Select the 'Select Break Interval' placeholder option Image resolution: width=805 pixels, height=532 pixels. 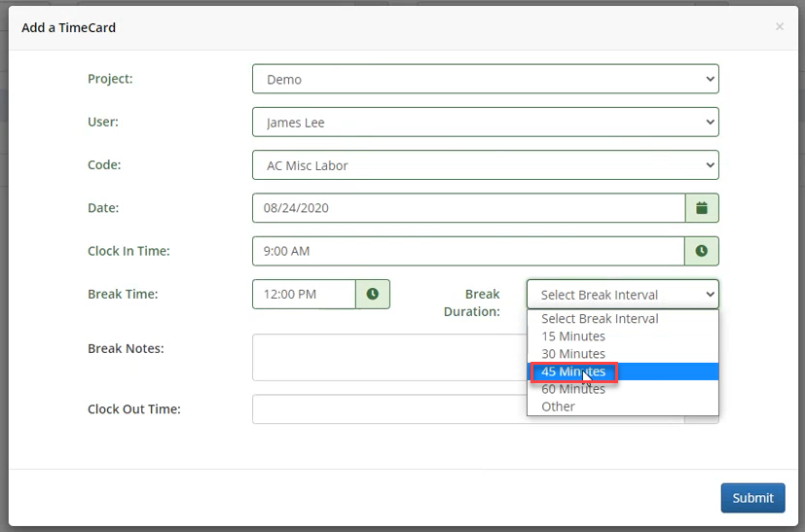click(x=600, y=319)
